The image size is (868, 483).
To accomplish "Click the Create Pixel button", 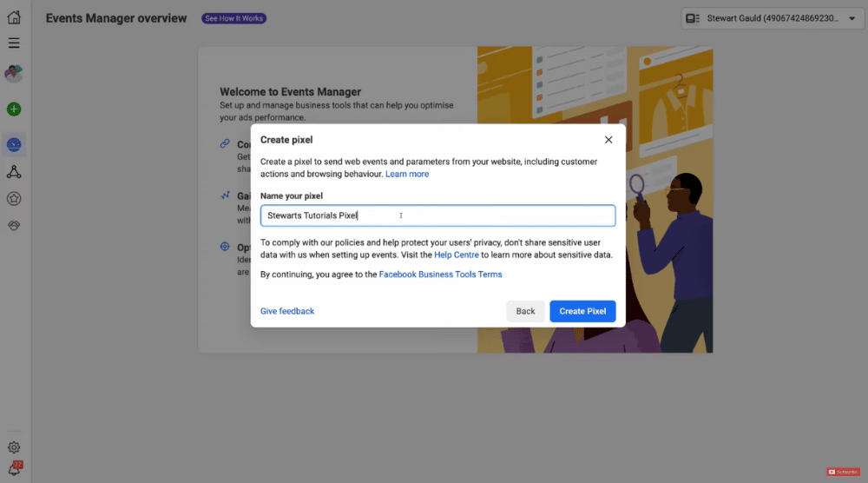I will (x=582, y=311).
